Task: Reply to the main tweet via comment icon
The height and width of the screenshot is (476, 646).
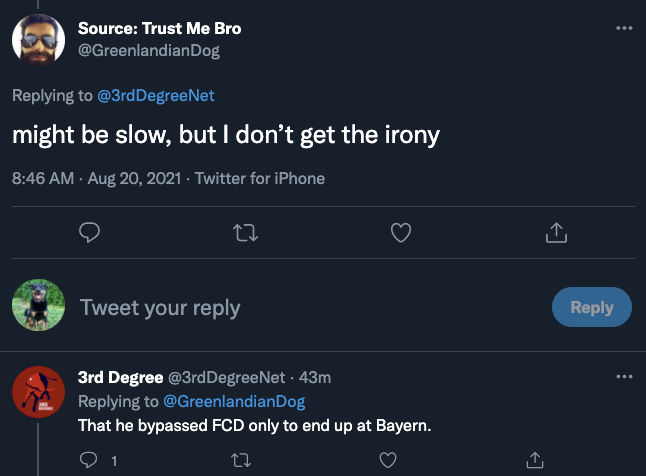Action: pos(89,232)
